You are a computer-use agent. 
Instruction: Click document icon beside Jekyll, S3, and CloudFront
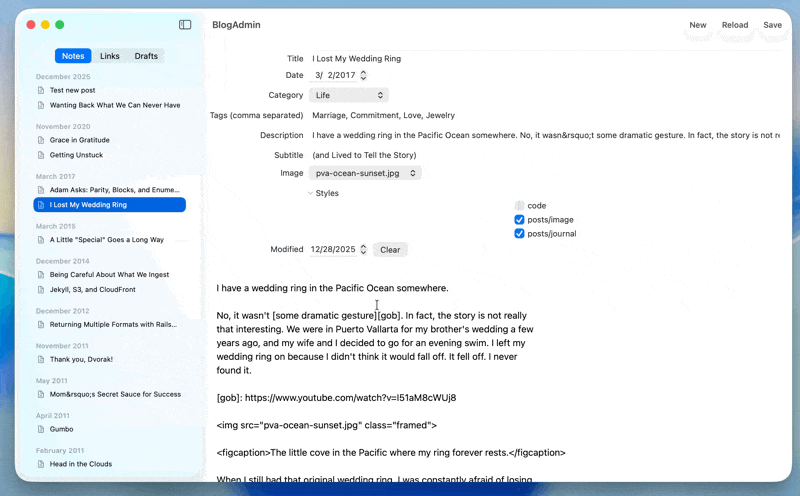tap(41, 289)
